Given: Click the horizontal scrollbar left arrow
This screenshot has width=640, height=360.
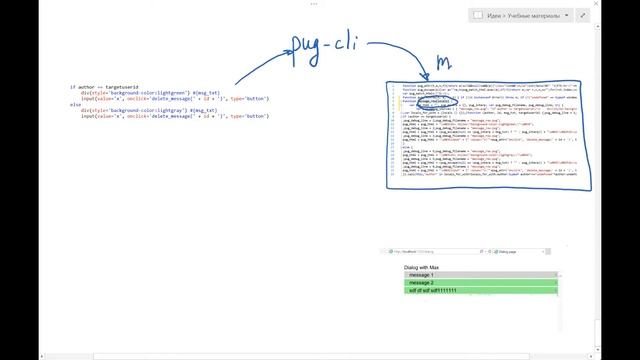Looking at the screenshot, I should pos(42,357).
